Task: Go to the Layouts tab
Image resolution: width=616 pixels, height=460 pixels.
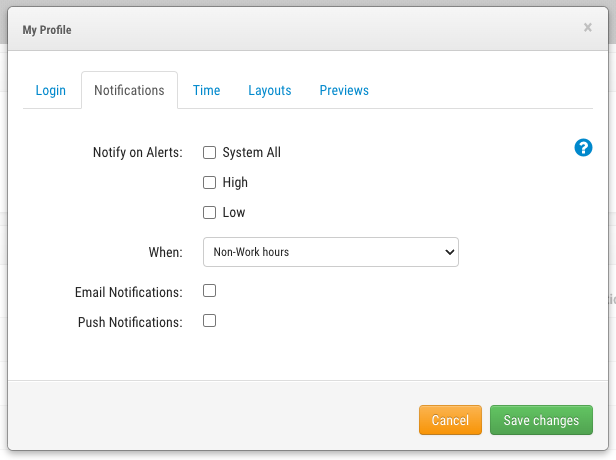Action: [x=270, y=90]
